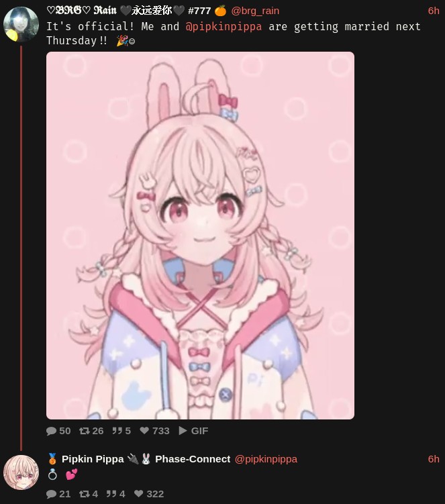Click the retweet icon showing 26
Screen dimensions: 445x504
pos(85,431)
